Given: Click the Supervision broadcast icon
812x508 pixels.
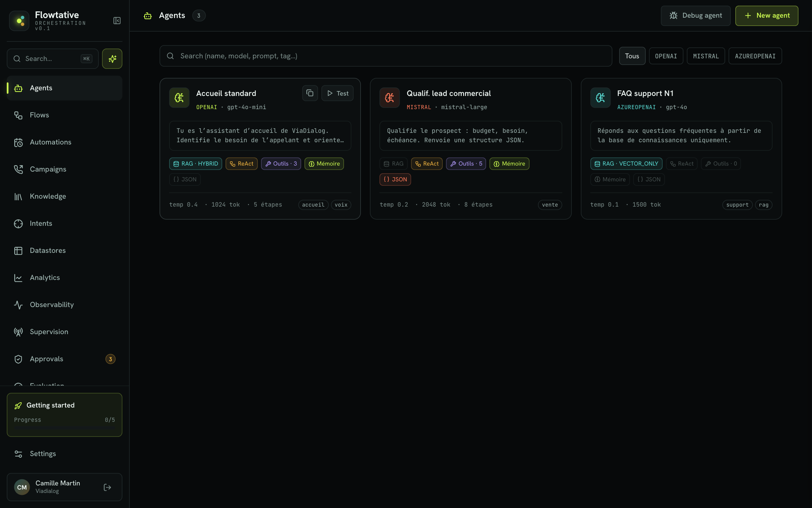Looking at the screenshot, I should tap(18, 332).
